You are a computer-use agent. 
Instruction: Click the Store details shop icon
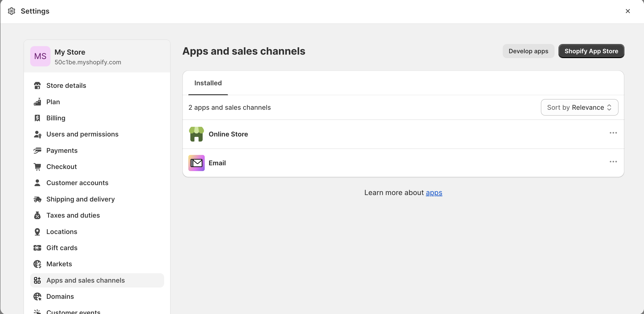[x=37, y=86]
